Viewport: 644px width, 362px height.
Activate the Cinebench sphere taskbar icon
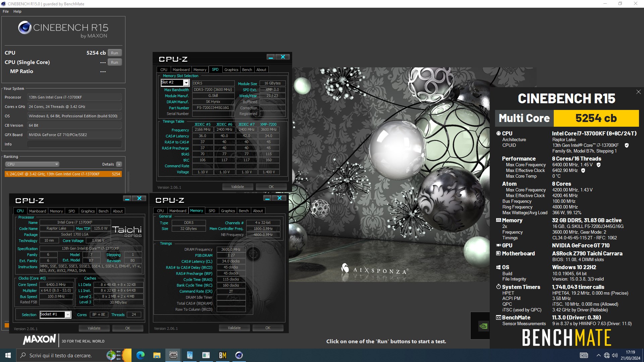tap(239, 355)
